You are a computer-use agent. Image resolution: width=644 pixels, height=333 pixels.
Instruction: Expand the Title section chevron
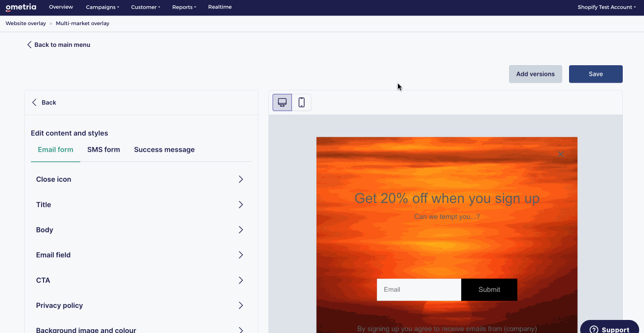[x=241, y=204]
